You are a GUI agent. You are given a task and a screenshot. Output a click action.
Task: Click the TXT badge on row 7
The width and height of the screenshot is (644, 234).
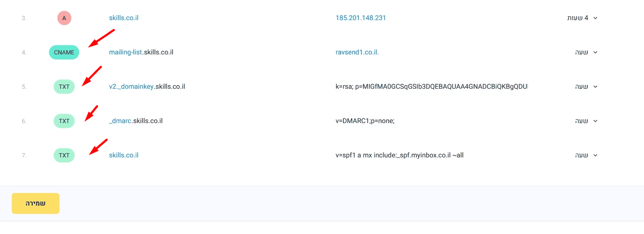pos(64,155)
